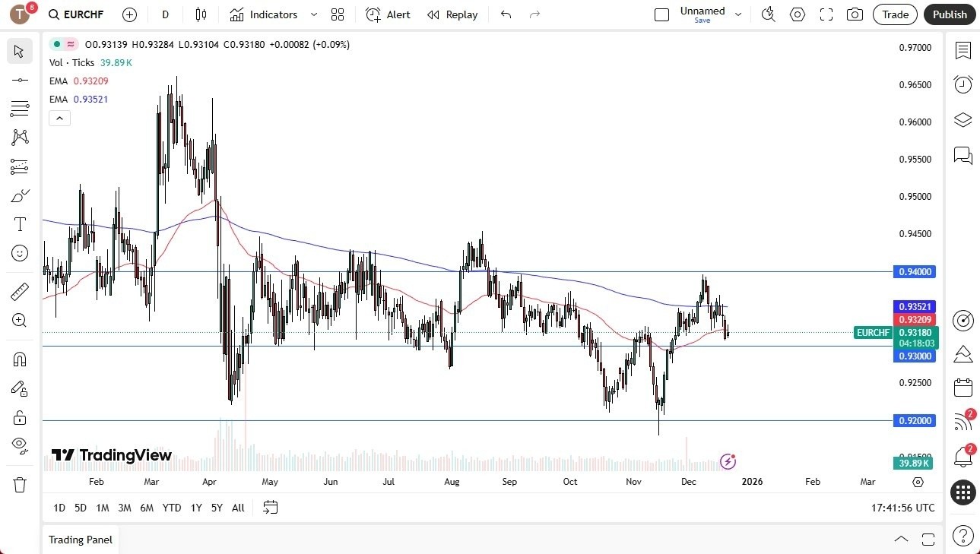Open the emoji icons tool

click(x=20, y=253)
